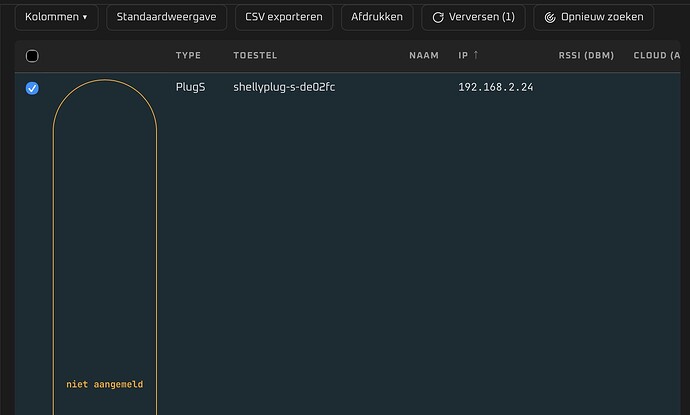Sort by the NAAM column header
The width and height of the screenshot is (690, 415).
click(424, 55)
